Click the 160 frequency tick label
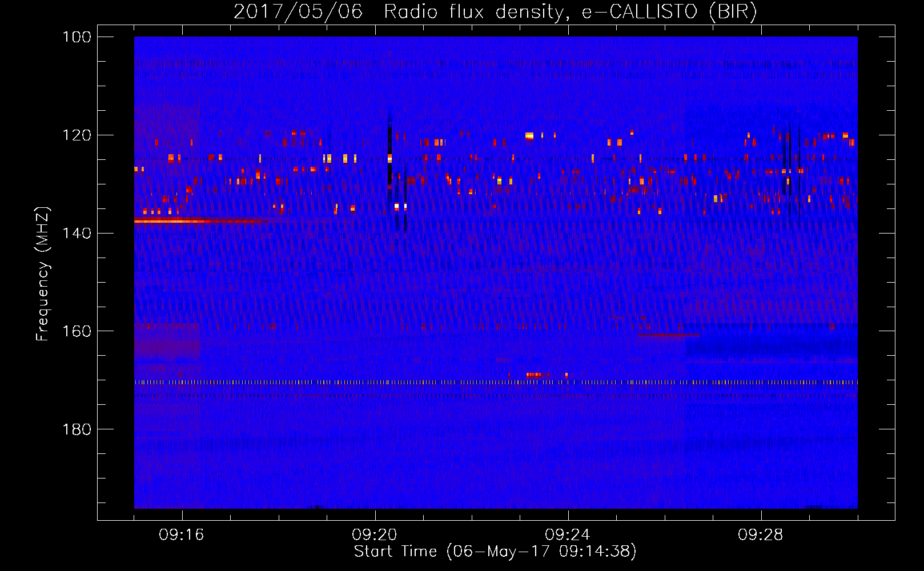This screenshot has height=571, width=924. 76,331
